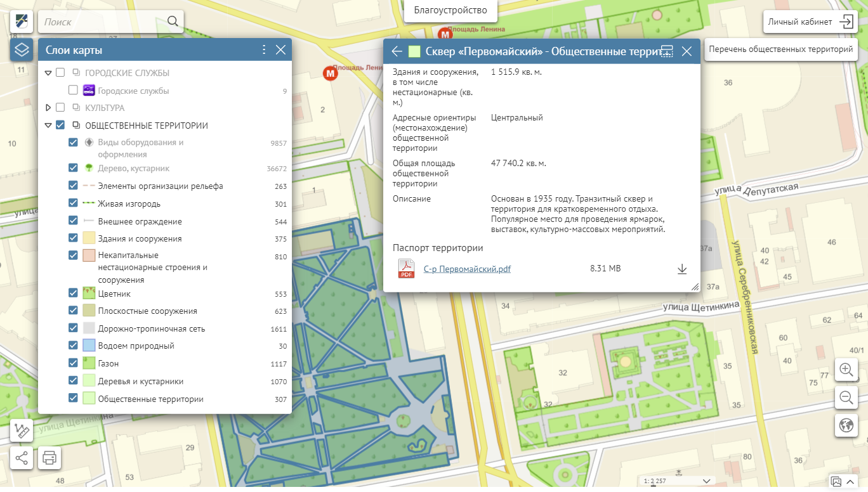Zoom out on the map

846,398
